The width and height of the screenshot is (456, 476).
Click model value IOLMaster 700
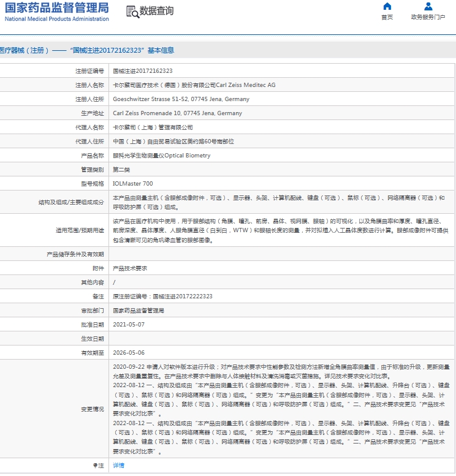tap(133, 184)
